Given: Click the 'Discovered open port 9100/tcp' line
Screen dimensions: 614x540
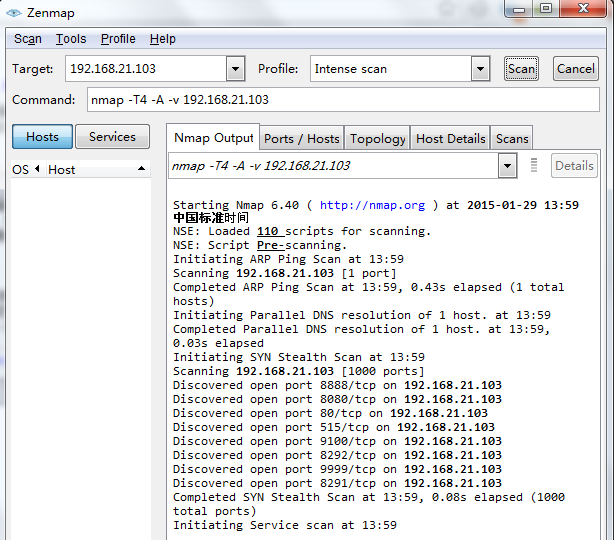Looking at the screenshot, I should 337,441.
